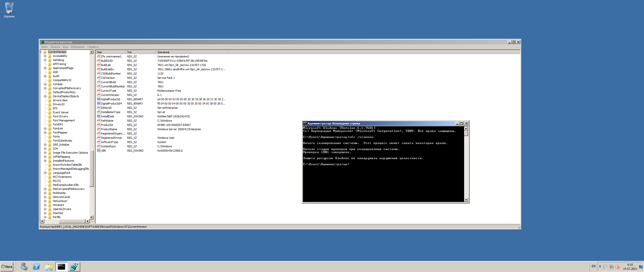The image size is (644, 272).
Task: Click tree pane scroll-up arrow
Action: (x=92, y=52)
